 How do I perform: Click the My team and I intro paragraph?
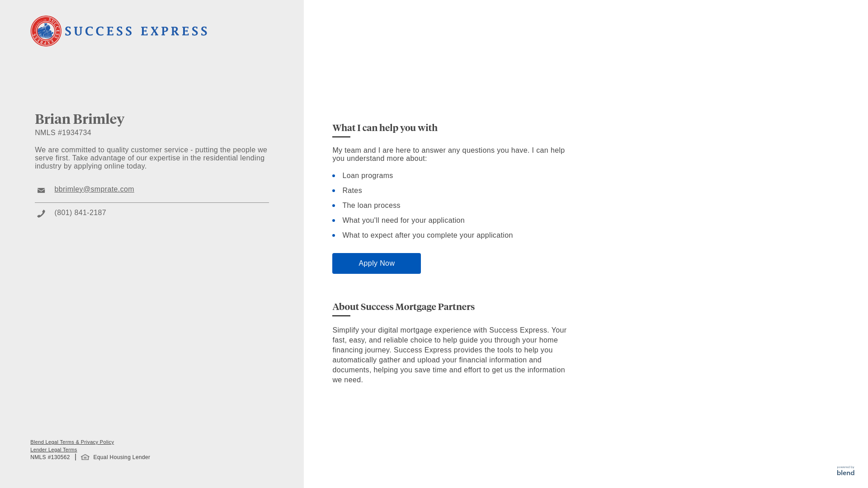[448, 155]
